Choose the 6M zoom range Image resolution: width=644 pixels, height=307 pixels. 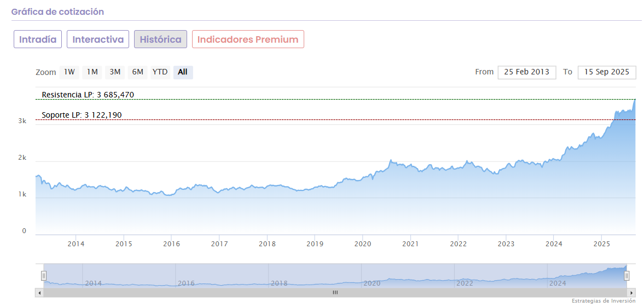[x=137, y=72]
